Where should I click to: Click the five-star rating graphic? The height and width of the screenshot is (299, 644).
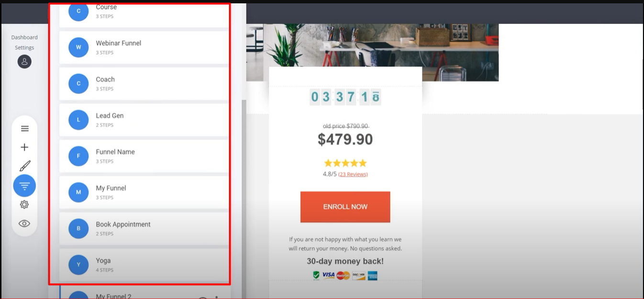point(345,163)
